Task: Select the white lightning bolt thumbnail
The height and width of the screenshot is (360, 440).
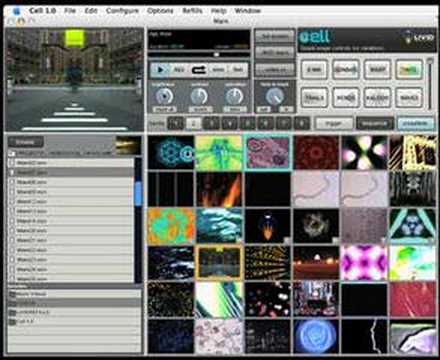Action: coord(364,336)
